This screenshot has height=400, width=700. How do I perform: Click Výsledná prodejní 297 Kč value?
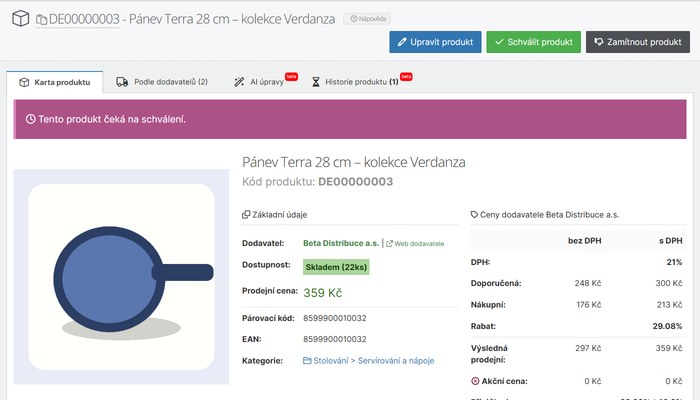[x=588, y=348]
